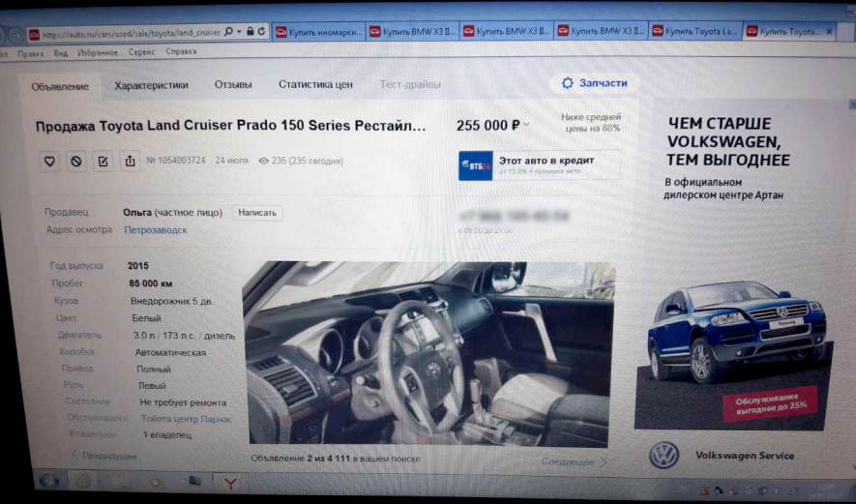
Task: Refresh the page with the reload icon
Action: tap(262, 32)
